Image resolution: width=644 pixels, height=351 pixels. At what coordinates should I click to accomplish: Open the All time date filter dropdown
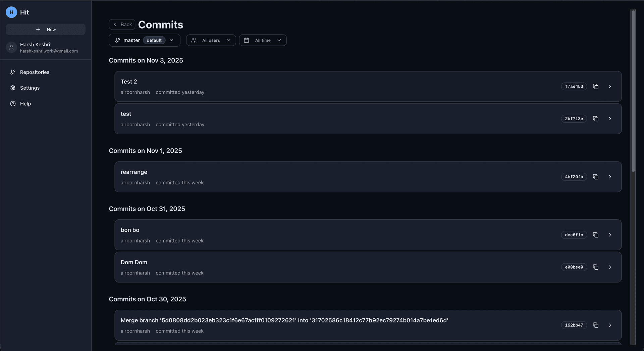[x=279, y=40]
